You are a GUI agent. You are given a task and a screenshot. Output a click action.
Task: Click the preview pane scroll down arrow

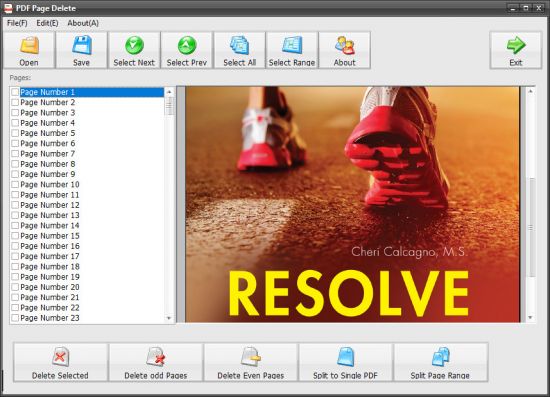point(530,318)
